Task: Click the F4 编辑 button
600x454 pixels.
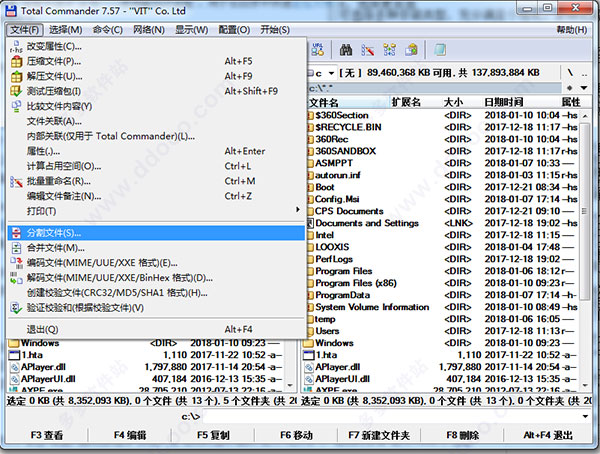Action: 130,435
